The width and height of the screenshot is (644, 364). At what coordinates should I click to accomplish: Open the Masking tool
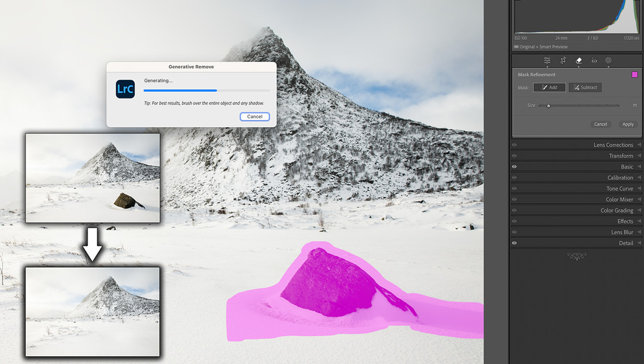pos(609,60)
